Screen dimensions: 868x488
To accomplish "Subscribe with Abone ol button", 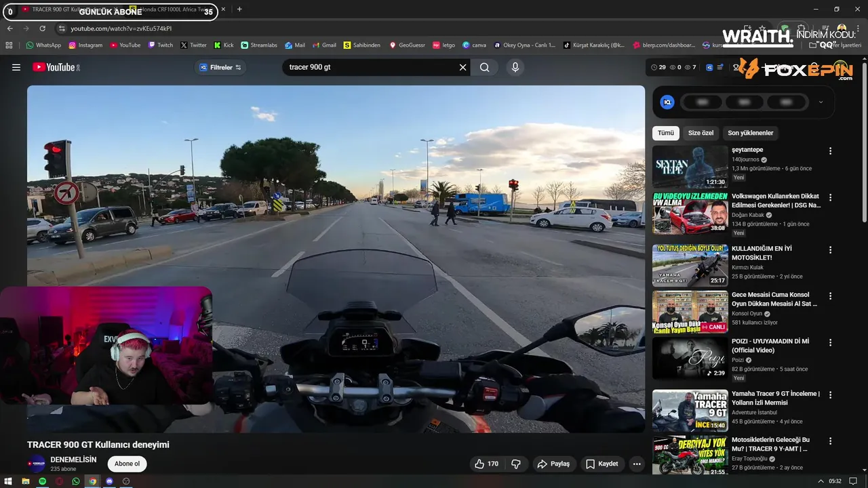I will point(127,464).
